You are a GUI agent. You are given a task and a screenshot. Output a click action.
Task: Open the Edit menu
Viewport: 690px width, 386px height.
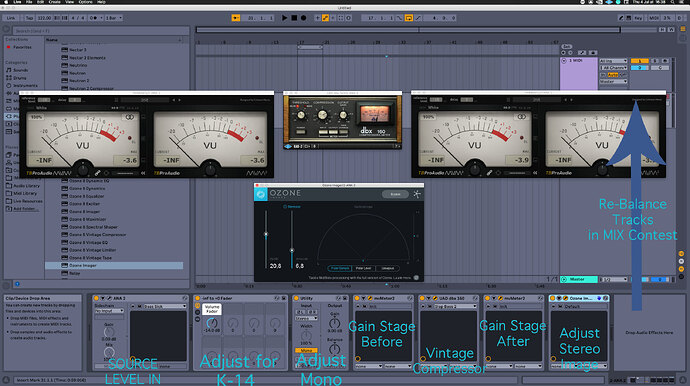point(40,2)
